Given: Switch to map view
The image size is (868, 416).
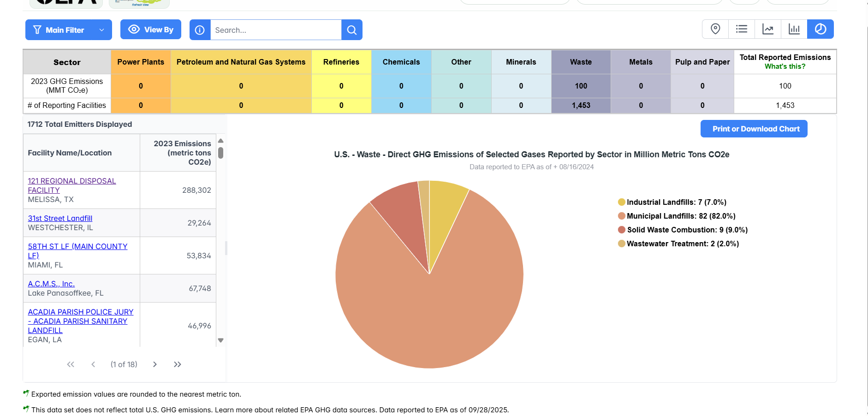Looking at the screenshot, I should tap(715, 29).
